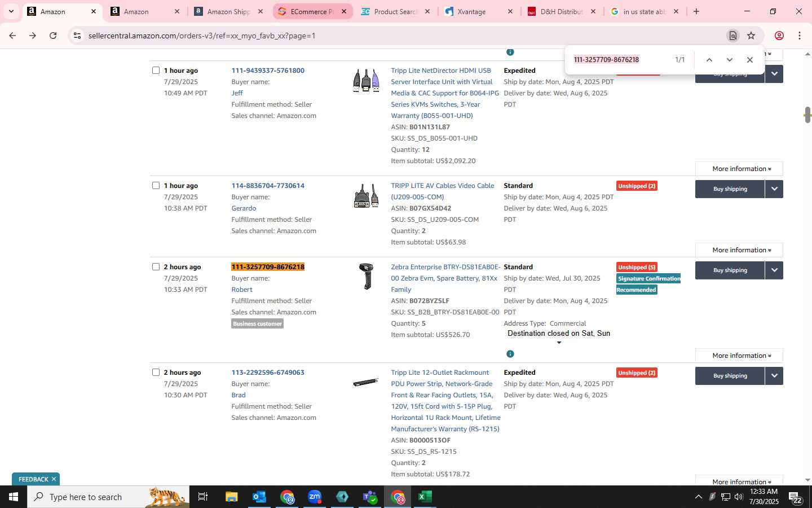
Task: Open order 111-9439337-5761800 details
Action: point(268,71)
